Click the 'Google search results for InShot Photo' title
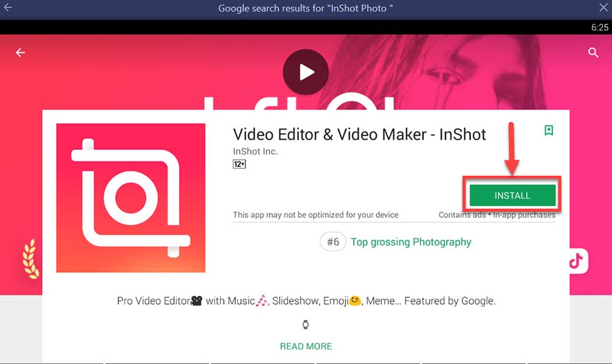 (x=305, y=8)
